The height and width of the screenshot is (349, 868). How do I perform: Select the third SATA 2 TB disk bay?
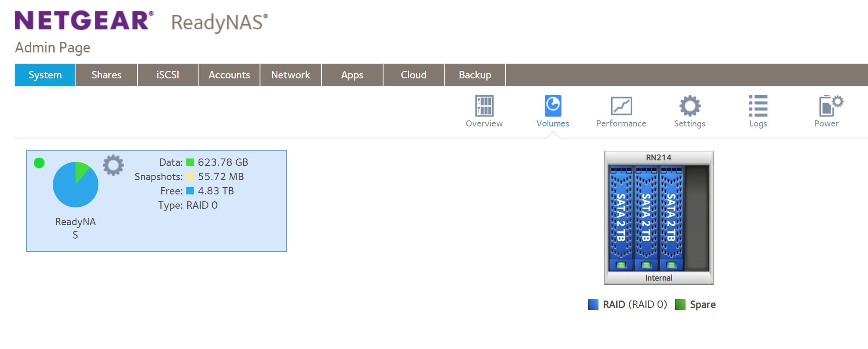coord(671,218)
